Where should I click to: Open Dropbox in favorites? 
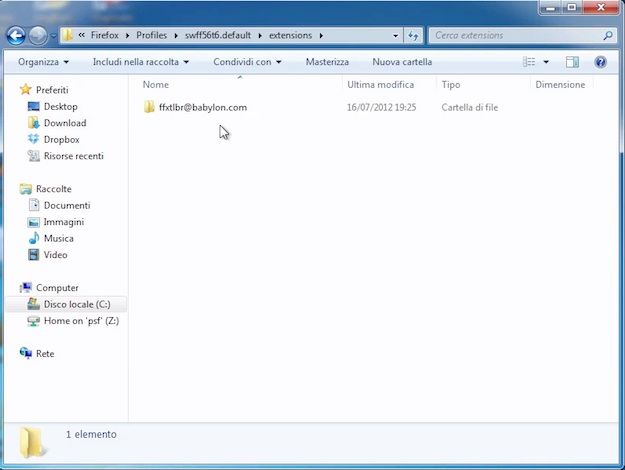pos(62,140)
